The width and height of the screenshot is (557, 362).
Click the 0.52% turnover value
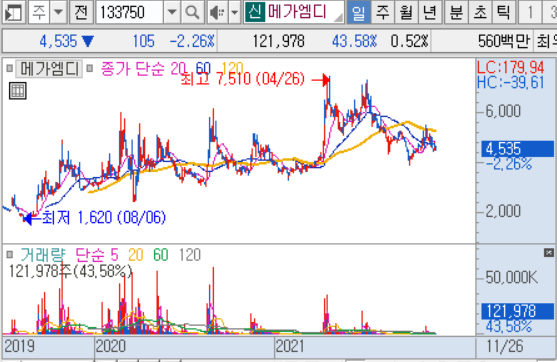pyautogui.click(x=410, y=42)
